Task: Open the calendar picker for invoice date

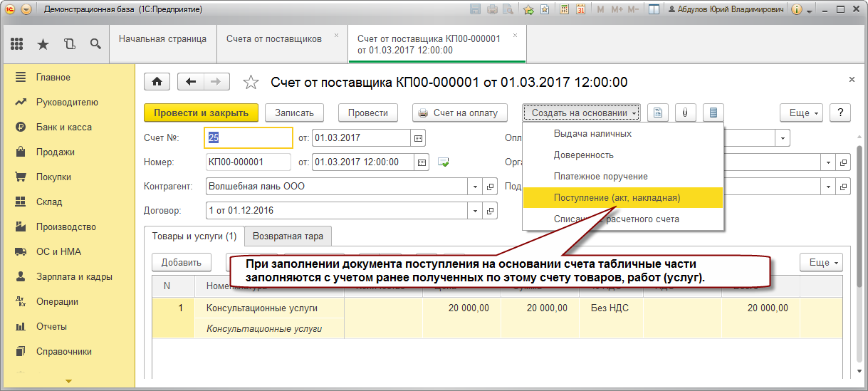Action: 418,137
